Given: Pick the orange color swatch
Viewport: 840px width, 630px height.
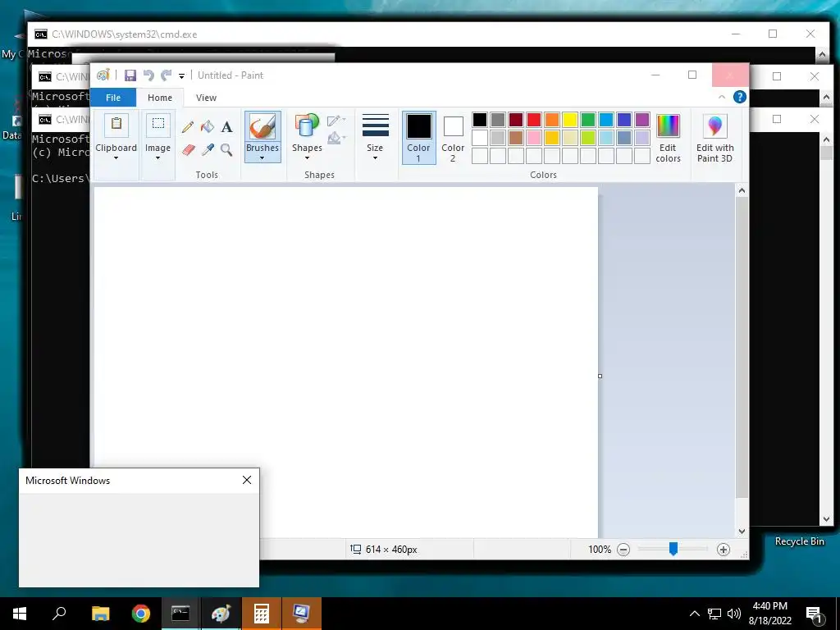Looking at the screenshot, I should click(552, 120).
